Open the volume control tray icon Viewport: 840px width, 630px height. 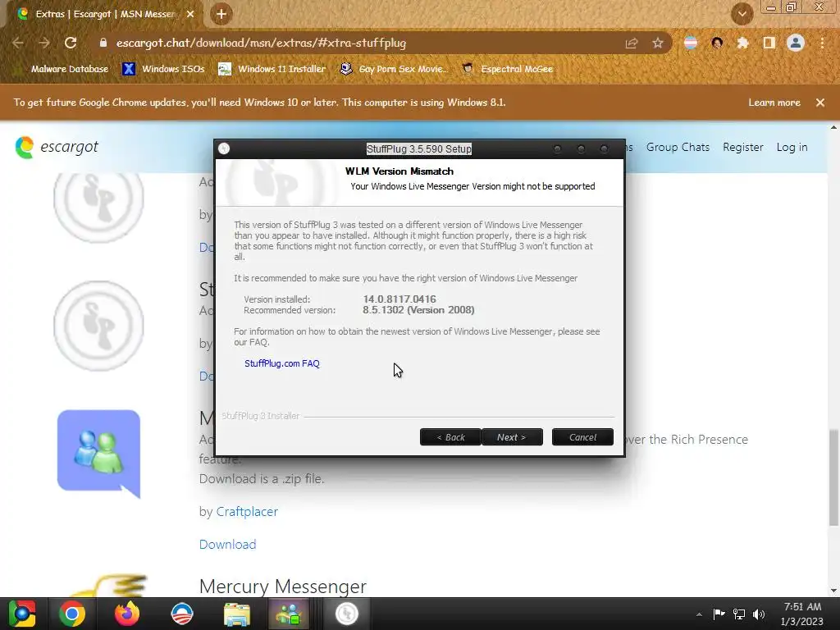pyautogui.click(x=759, y=614)
